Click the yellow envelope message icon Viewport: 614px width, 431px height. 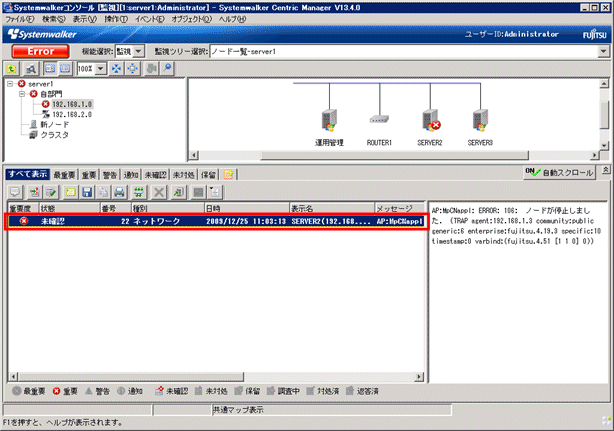click(70, 192)
